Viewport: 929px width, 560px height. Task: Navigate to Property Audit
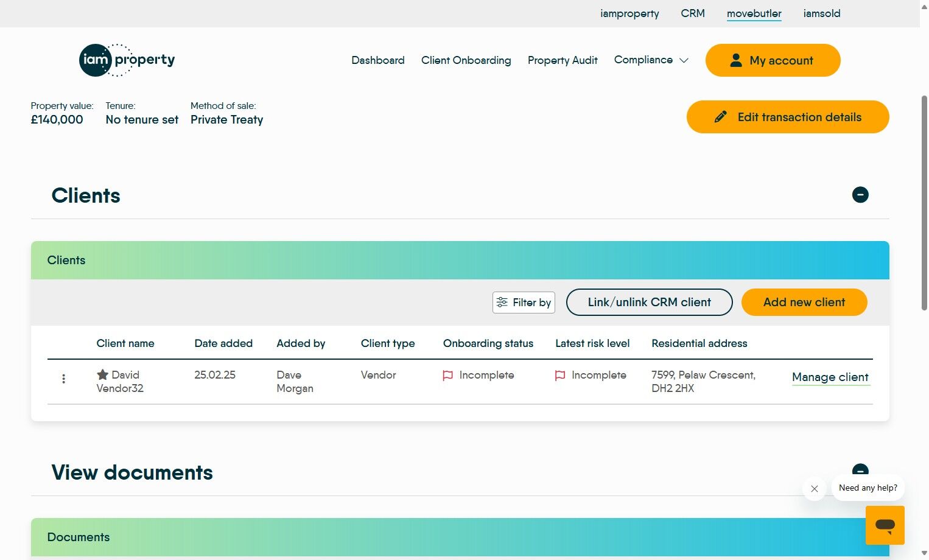click(x=563, y=60)
